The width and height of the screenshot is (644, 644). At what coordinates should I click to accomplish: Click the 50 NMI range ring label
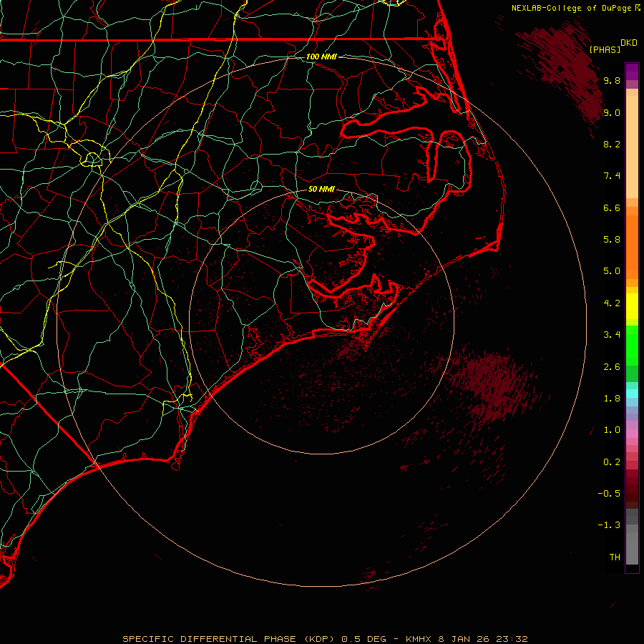click(x=321, y=189)
